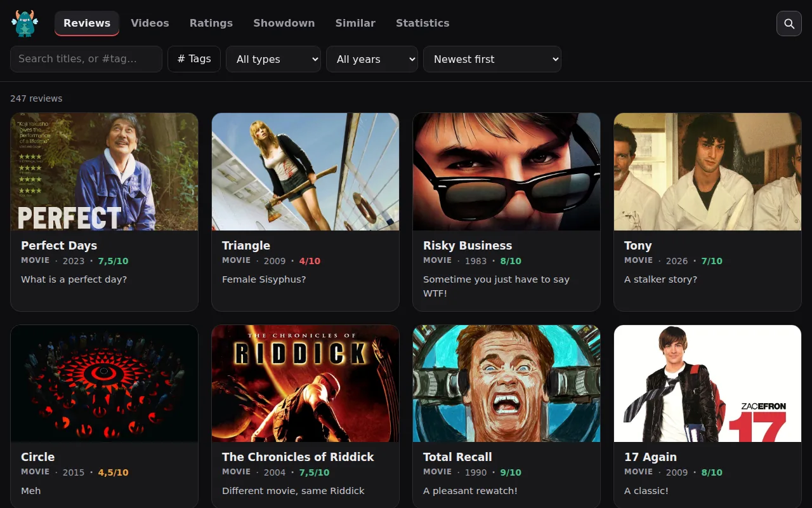Open the # Tags filter

pos(194,58)
